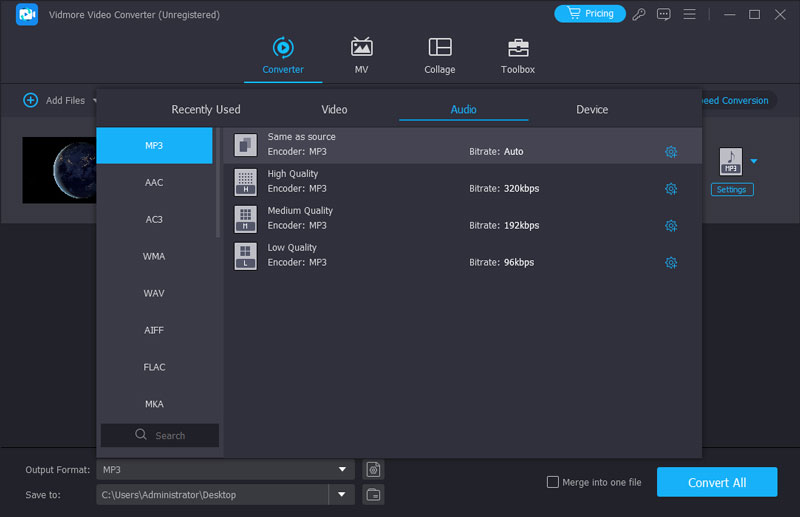Click the key registration icon

point(639,14)
